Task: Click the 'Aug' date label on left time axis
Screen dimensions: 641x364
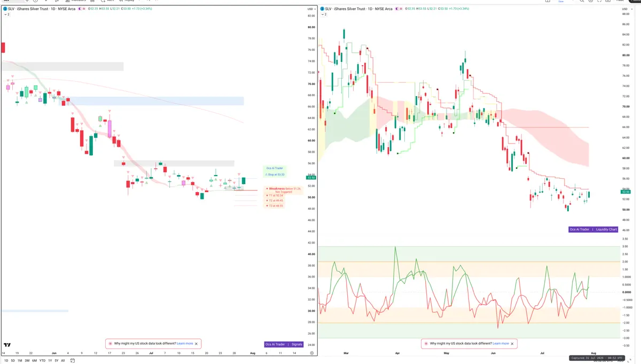Action: point(252,353)
